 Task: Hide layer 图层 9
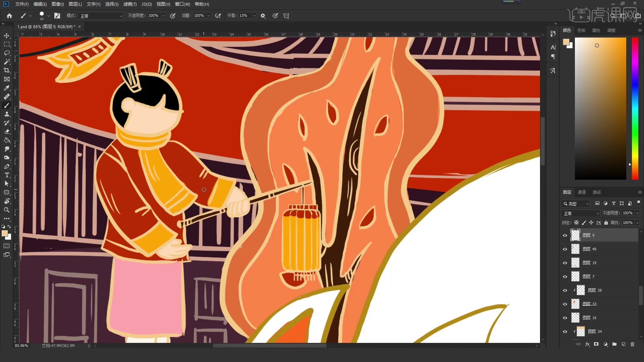565,235
